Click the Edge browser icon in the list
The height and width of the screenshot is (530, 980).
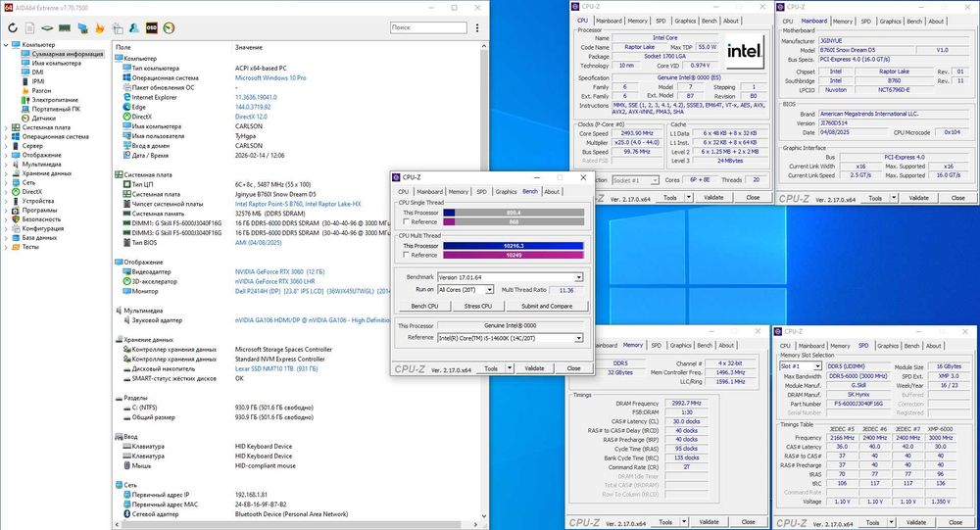click(x=126, y=107)
